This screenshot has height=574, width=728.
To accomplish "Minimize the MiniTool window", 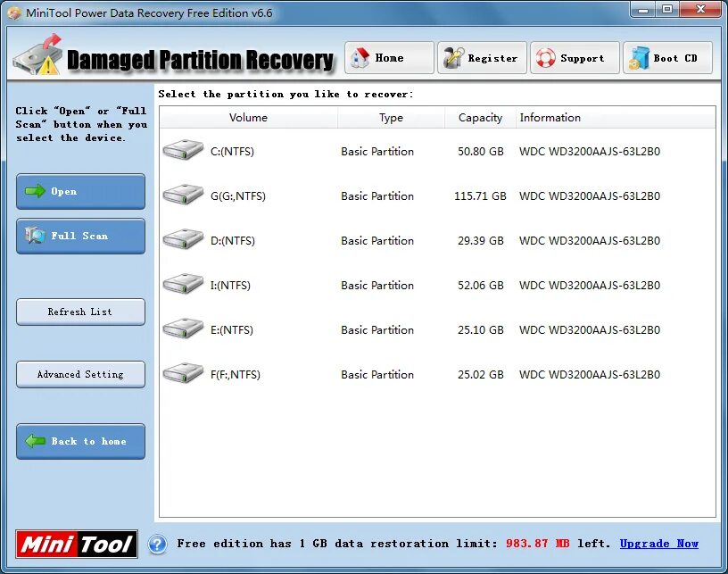I will (643, 9).
